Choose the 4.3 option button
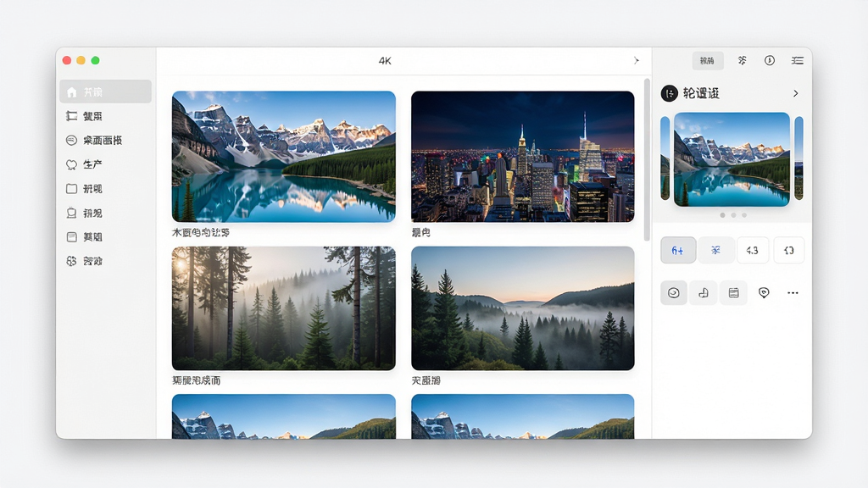868x488 pixels. click(x=753, y=250)
